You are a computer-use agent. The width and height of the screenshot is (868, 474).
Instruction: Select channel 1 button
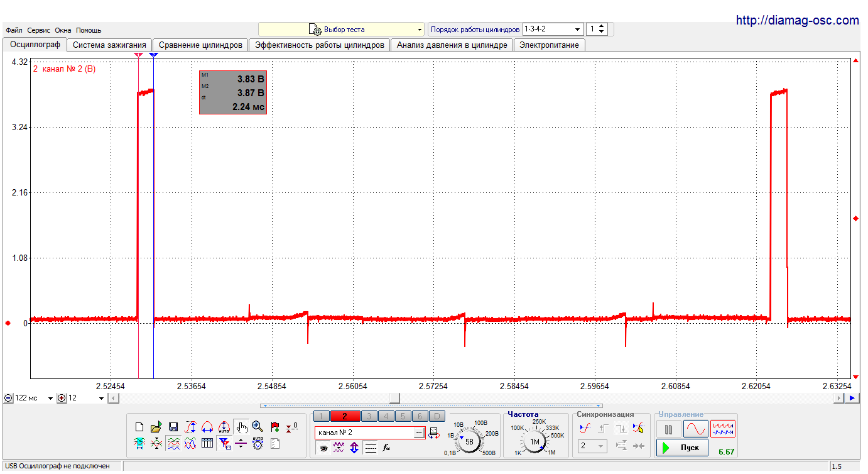pos(320,416)
